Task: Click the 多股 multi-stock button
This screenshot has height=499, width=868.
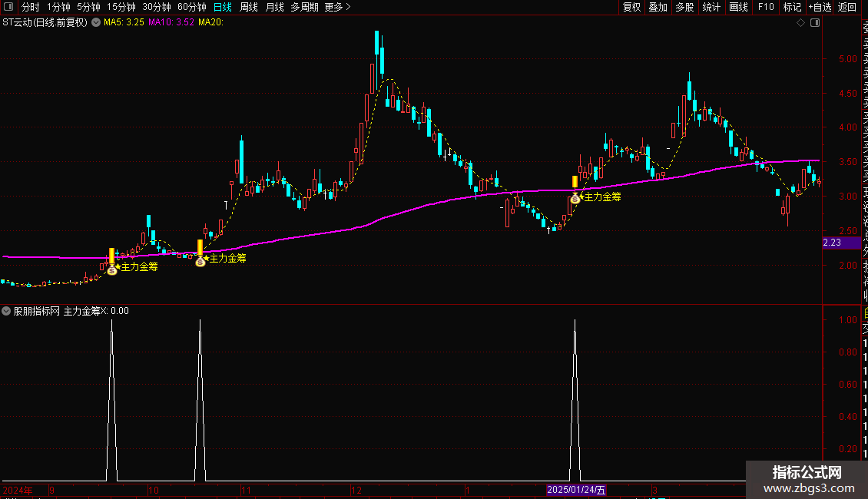Action: click(x=684, y=7)
